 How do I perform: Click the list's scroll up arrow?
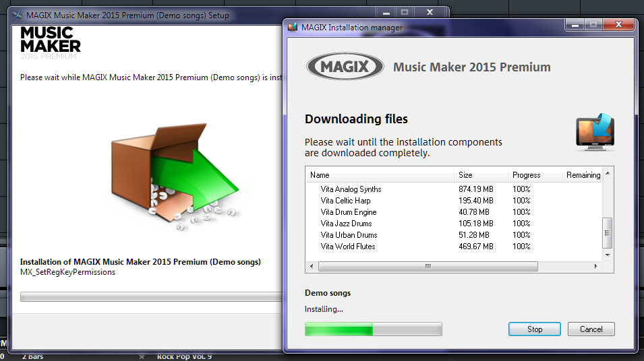(608, 173)
